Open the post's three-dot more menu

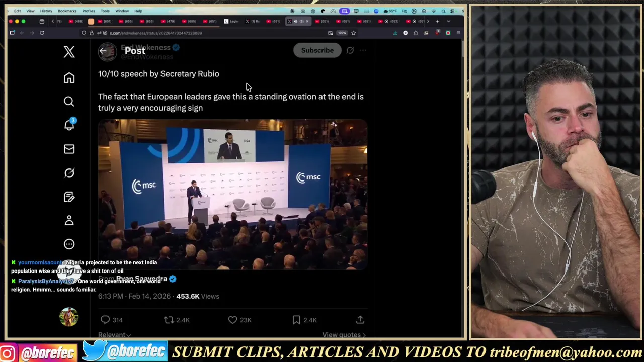tap(363, 50)
